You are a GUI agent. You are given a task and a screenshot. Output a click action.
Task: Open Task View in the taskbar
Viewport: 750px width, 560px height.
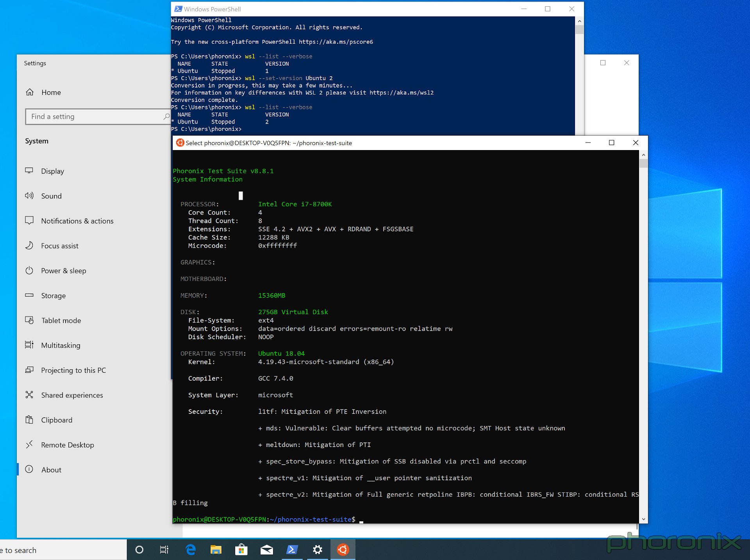click(164, 550)
